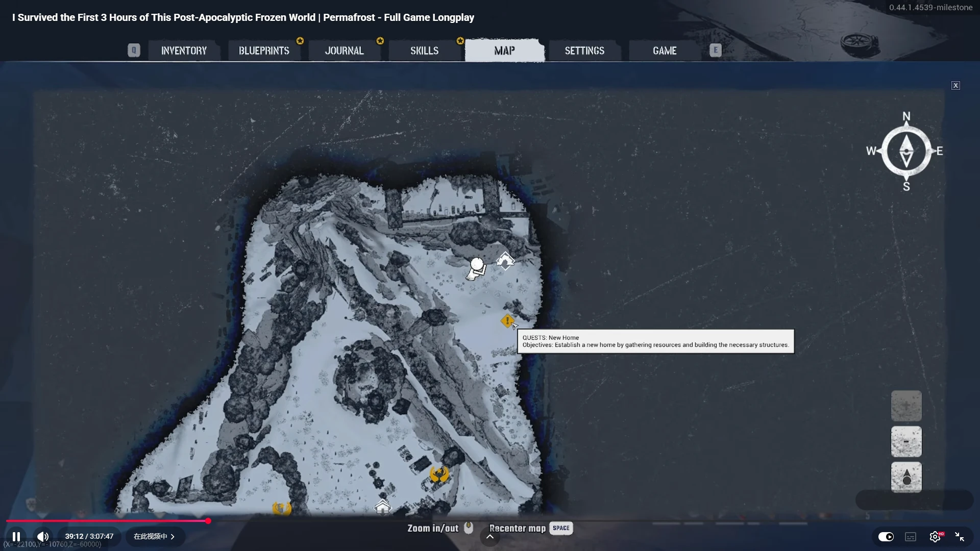Open the Inventory tab
Image resolution: width=980 pixels, height=551 pixels.
pyautogui.click(x=184, y=51)
